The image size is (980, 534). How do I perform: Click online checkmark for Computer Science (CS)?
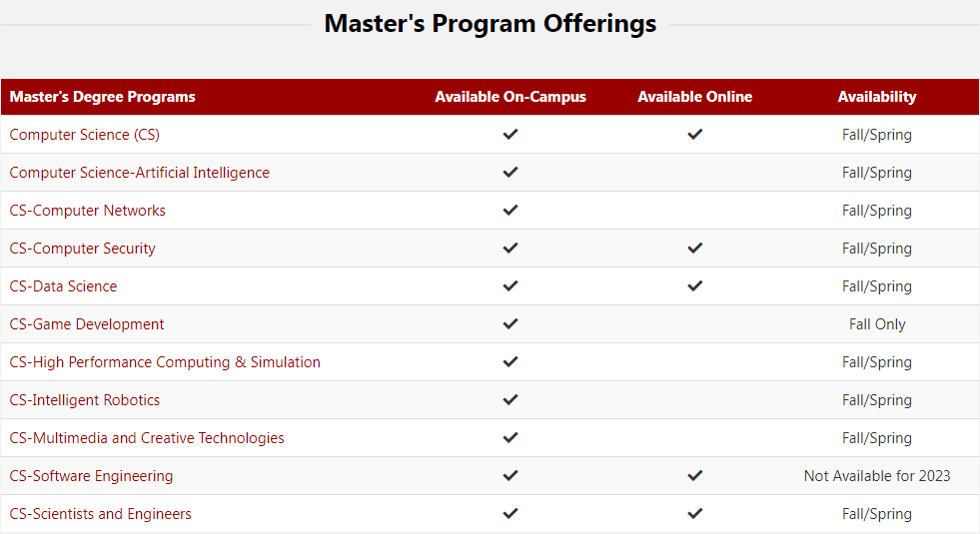695,134
